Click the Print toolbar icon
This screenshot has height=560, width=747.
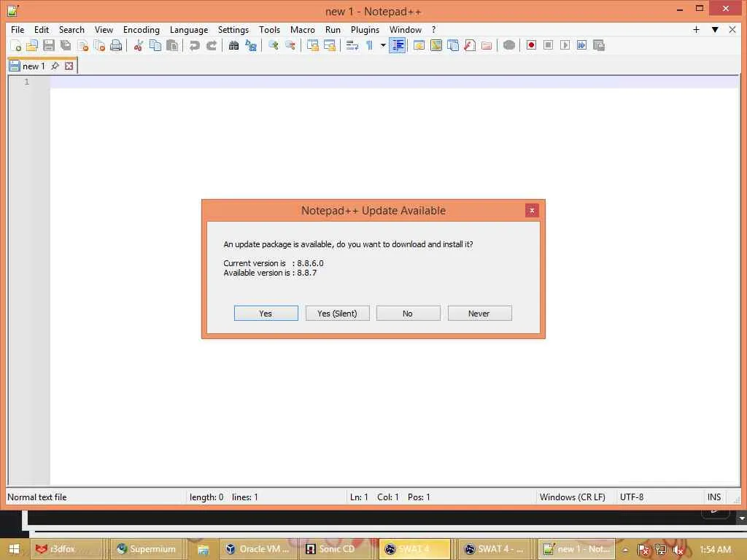click(x=116, y=45)
